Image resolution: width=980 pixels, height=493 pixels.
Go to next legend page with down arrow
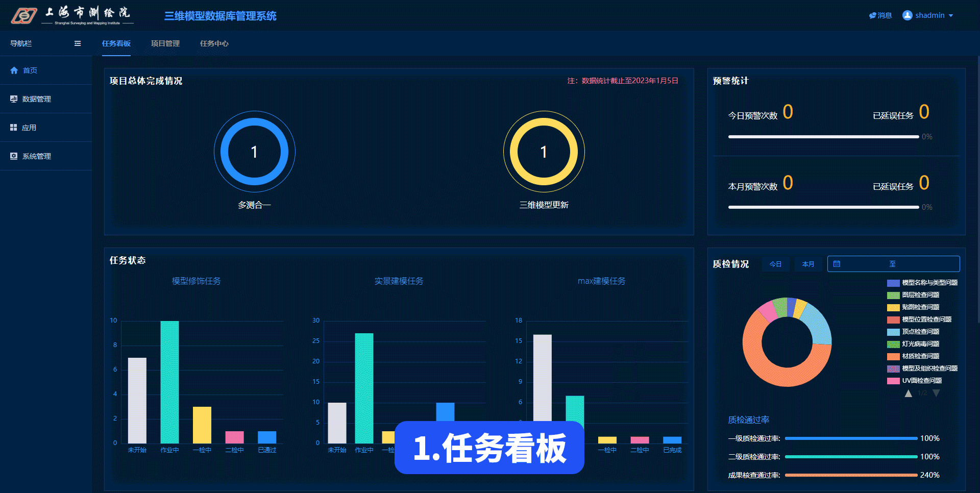tap(936, 393)
